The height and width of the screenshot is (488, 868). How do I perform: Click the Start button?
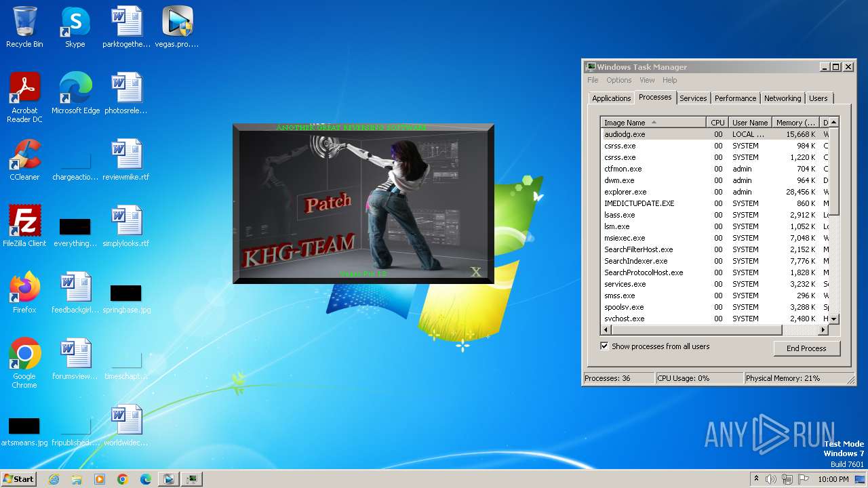[18, 479]
